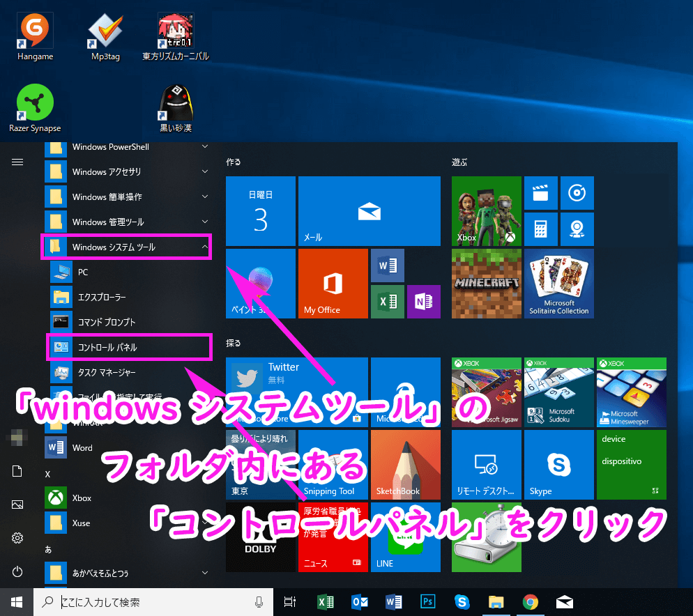Click the あ letter group header
693x616 pixels.
point(48,549)
